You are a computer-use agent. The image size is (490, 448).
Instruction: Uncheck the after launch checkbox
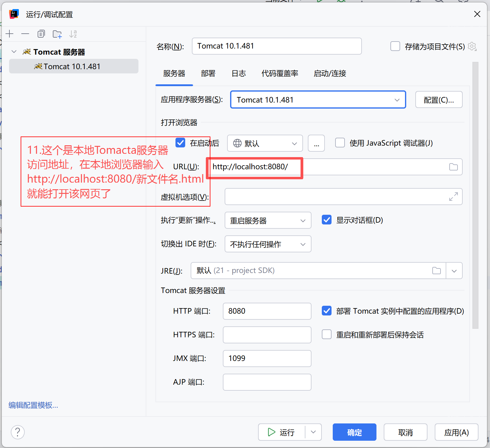180,143
